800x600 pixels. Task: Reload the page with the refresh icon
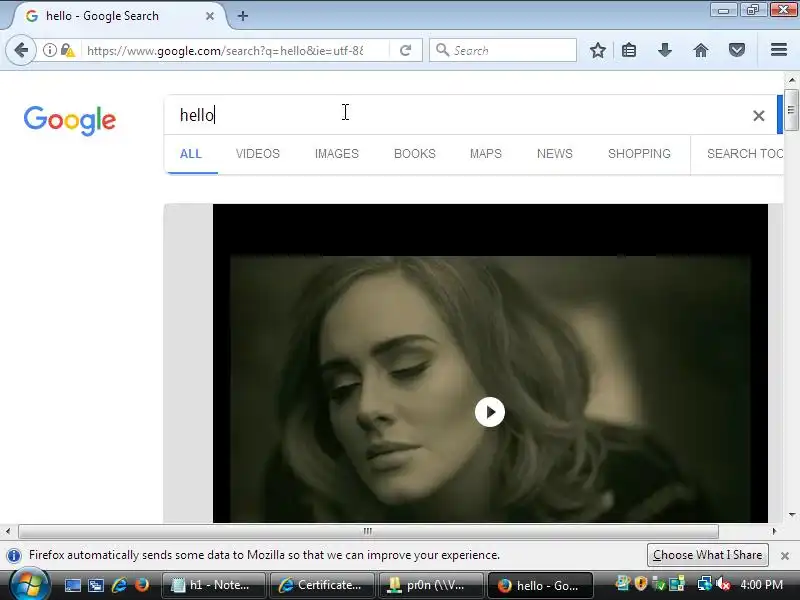pyautogui.click(x=405, y=50)
